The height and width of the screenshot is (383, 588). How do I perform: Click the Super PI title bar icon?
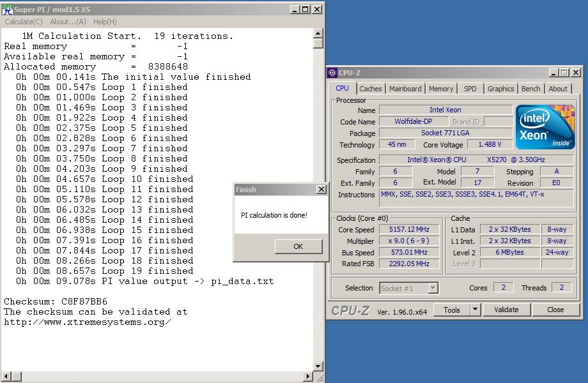click(7, 10)
